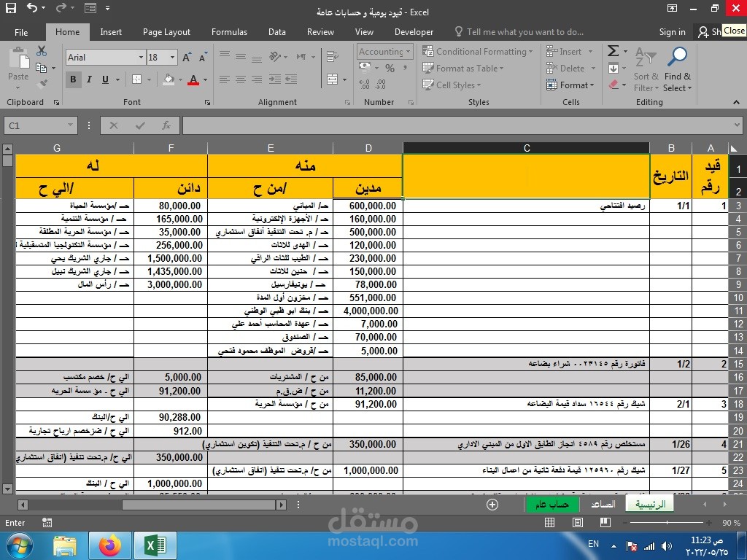Viewport: 747px width, 560px height.
Task: Open the Accounting number format dropdown
Action: tap(409, 52)
